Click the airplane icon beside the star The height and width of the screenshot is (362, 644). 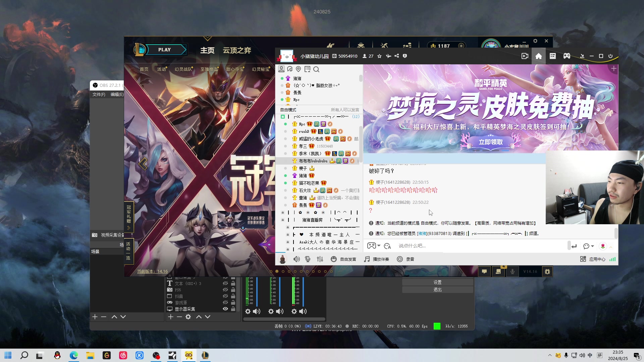pyautogui.click(x=388, y=56)
